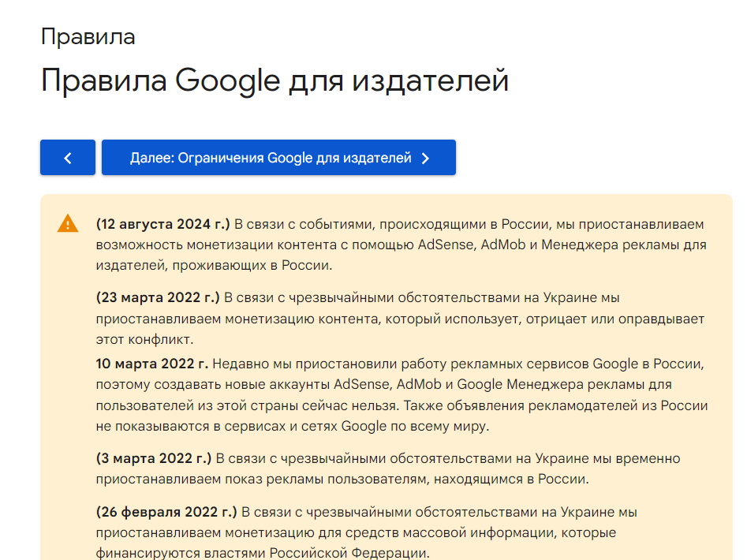Image resolution: width=747 pixels, height=560 pixels.
Task: Click the date text (23 марта 2022 г.)
Action: (158, 297)
